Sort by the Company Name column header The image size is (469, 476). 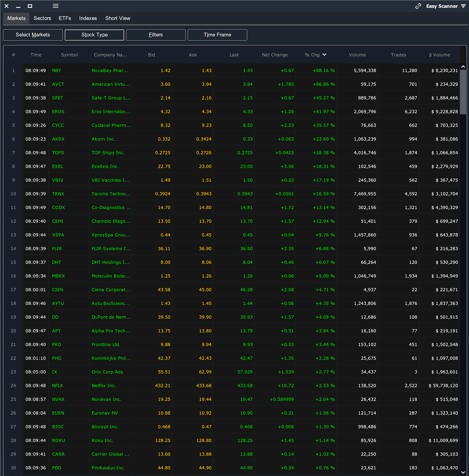[110, 55]
